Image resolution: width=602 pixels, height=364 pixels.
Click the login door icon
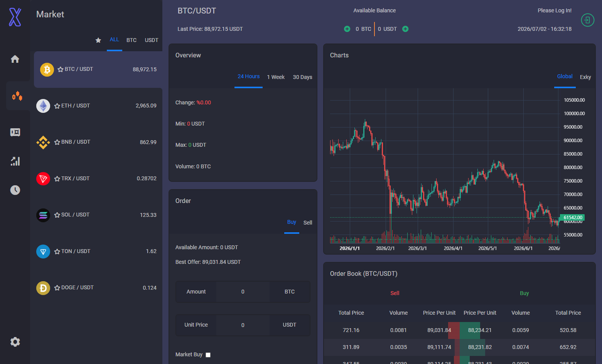[587, 20]
